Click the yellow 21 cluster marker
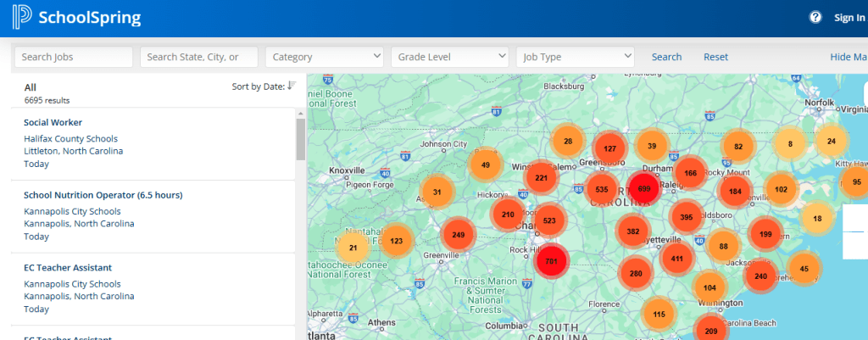Screen dimensions: 868x340 click(x=353, y=248)
